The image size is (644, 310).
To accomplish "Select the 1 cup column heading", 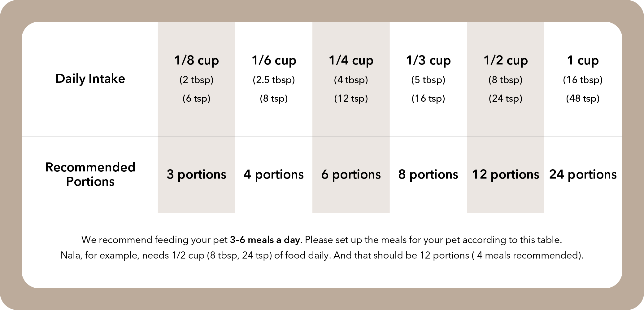I will click(583, 60).
